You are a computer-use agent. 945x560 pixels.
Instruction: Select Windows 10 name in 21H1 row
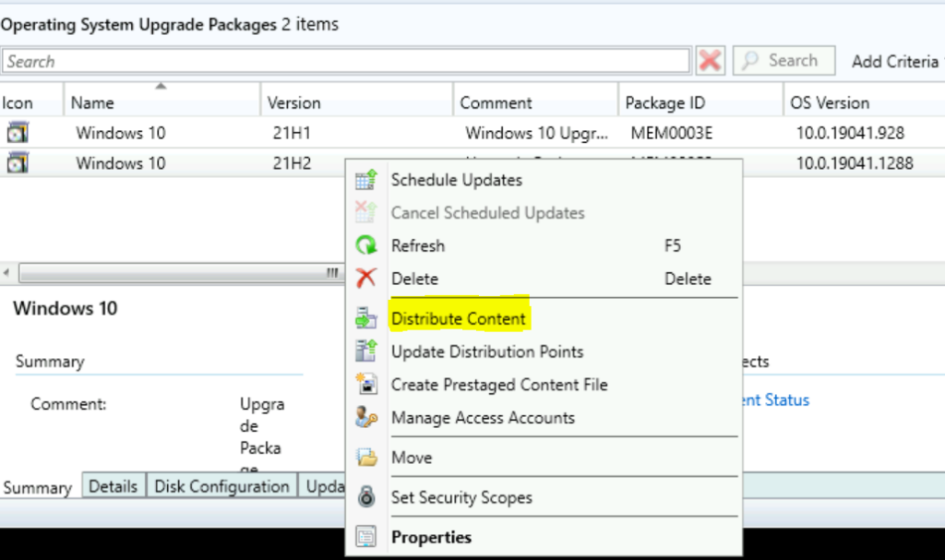click(121, 133)
